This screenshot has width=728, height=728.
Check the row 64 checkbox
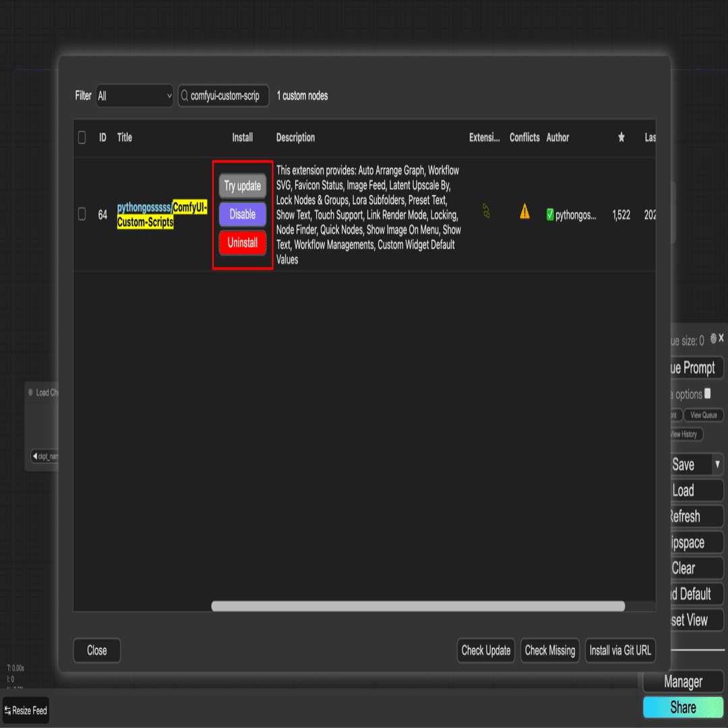tap(82, 214)
